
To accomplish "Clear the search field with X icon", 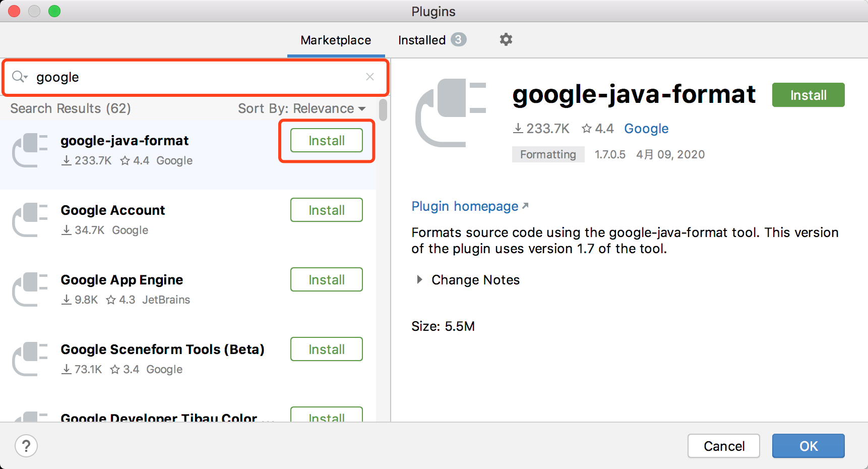I will 369,77.
